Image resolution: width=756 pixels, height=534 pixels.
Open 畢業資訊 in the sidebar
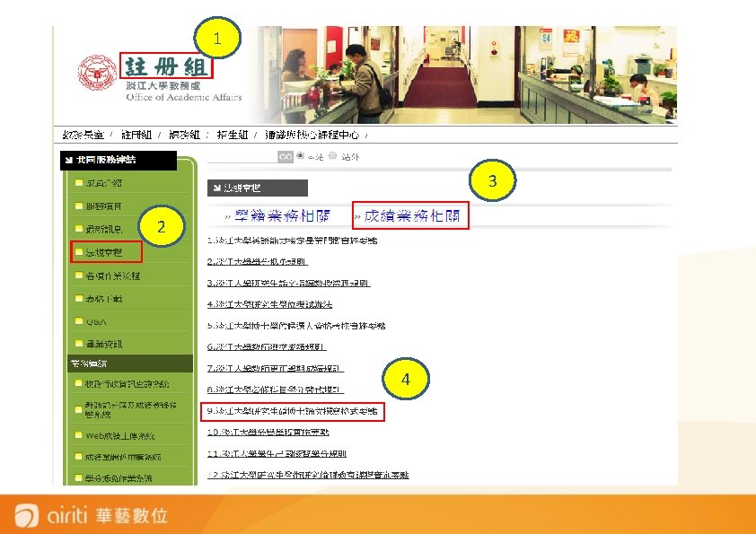coord(103,344)
